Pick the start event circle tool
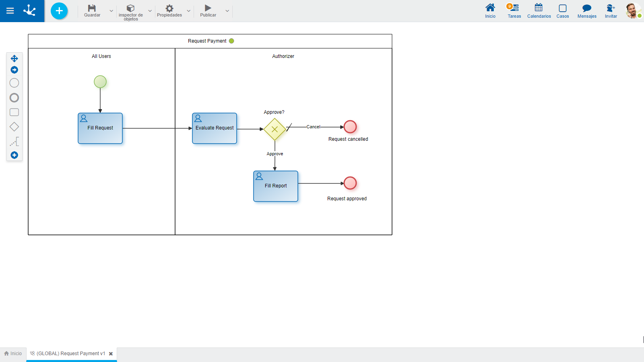 coord(14,83)
